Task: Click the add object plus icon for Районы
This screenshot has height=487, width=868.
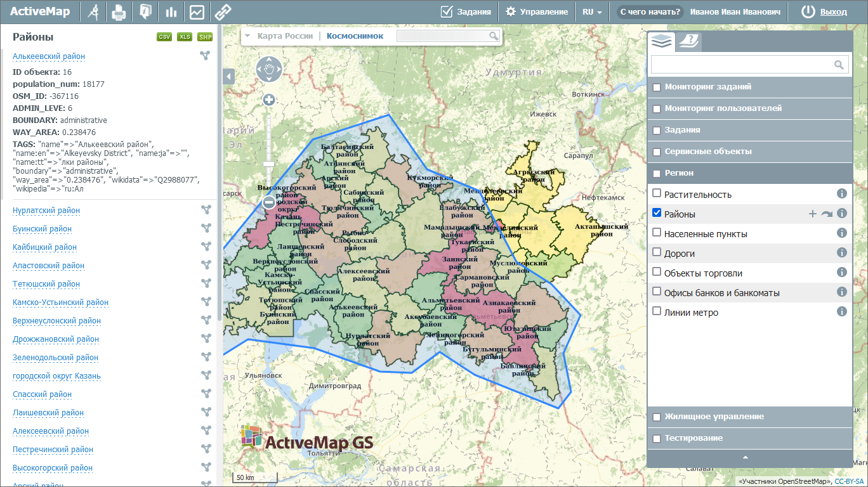Action: tap(812, 214)
